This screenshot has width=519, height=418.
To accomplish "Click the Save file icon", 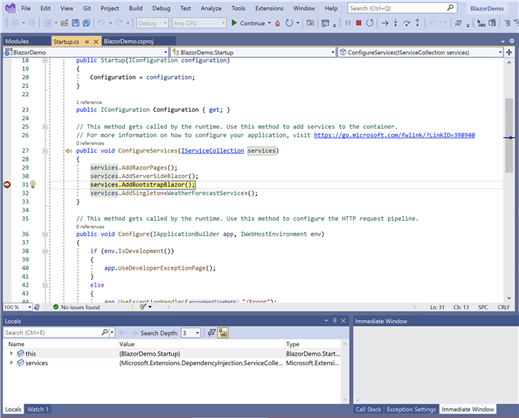I will point(76,23).
